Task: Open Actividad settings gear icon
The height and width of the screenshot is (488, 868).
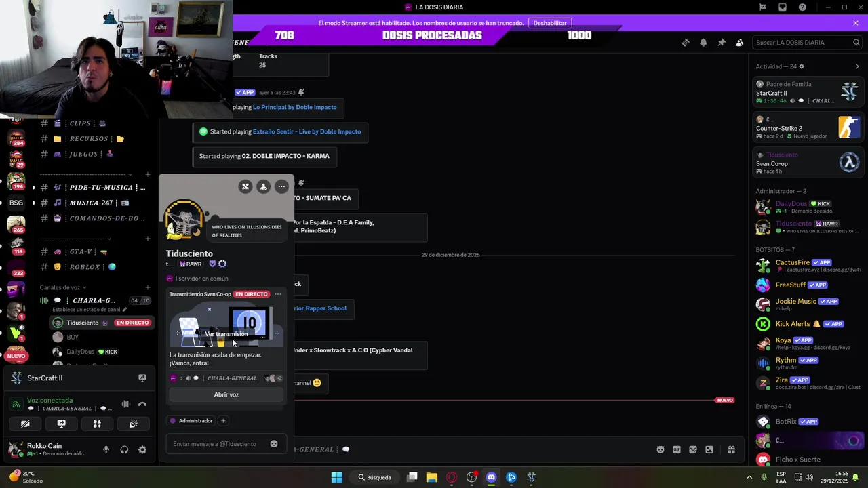Action: (x=802, y=66)
